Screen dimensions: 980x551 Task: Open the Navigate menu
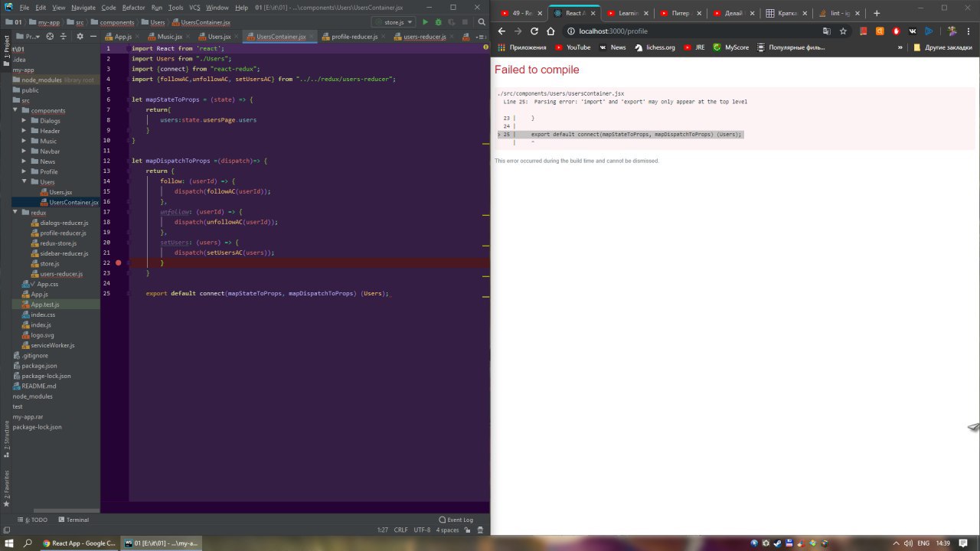click(x=83, y=7)
